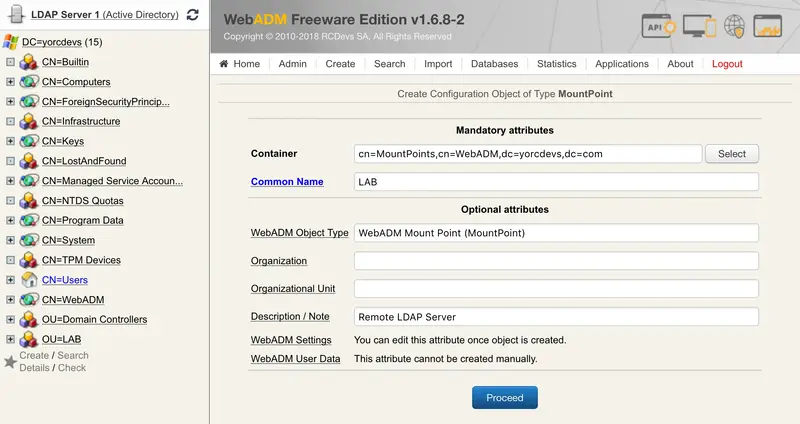The width and height of the screenshot is (800, 424).
Task: Click the DC=yorcdevs Windows flag icon
Action: pyautogui.click(x=11, y=42)
